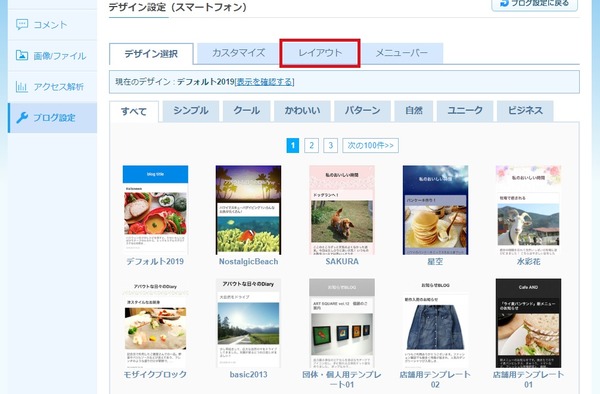This screenshot has width=600, height=394.
Task: Click the SAKURA name link
Action: 342,262
